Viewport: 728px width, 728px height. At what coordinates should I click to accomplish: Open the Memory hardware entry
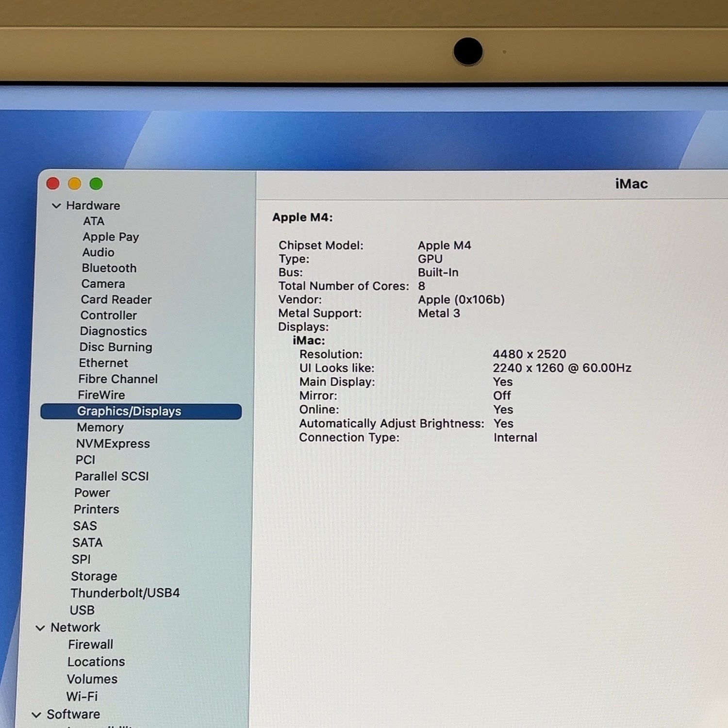coord(100,427)
